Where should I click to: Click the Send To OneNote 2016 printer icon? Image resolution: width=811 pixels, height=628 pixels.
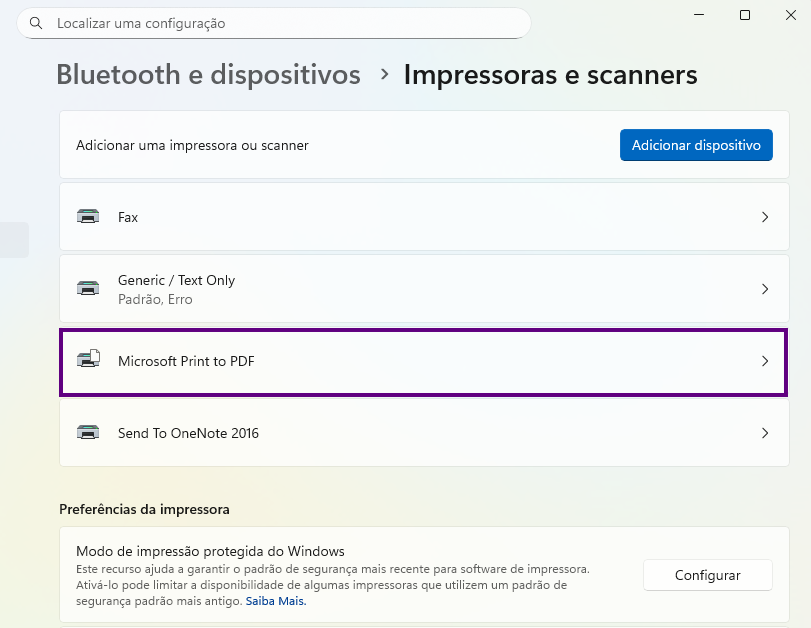coord(89,433)
